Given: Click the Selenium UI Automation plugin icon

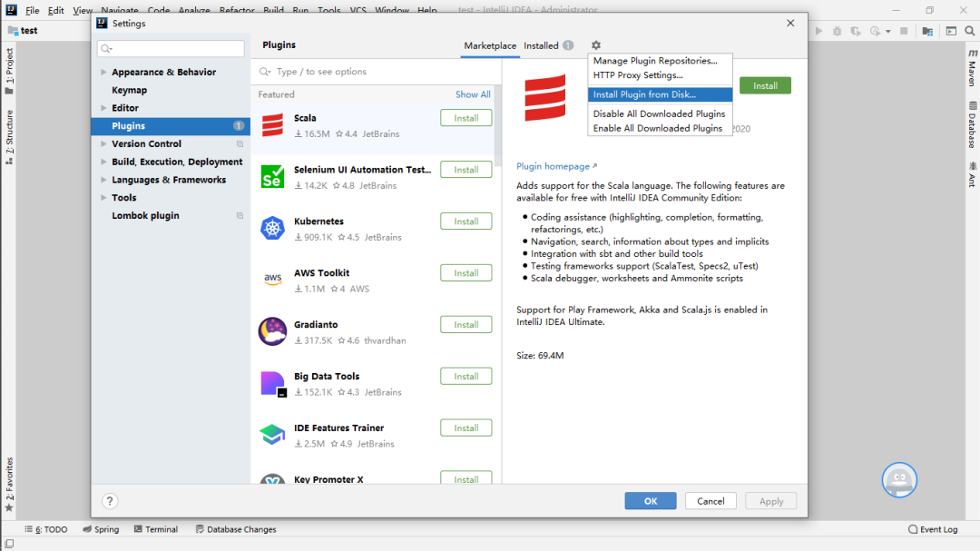Looking at the screenshot, I should (x=272, y=177).
